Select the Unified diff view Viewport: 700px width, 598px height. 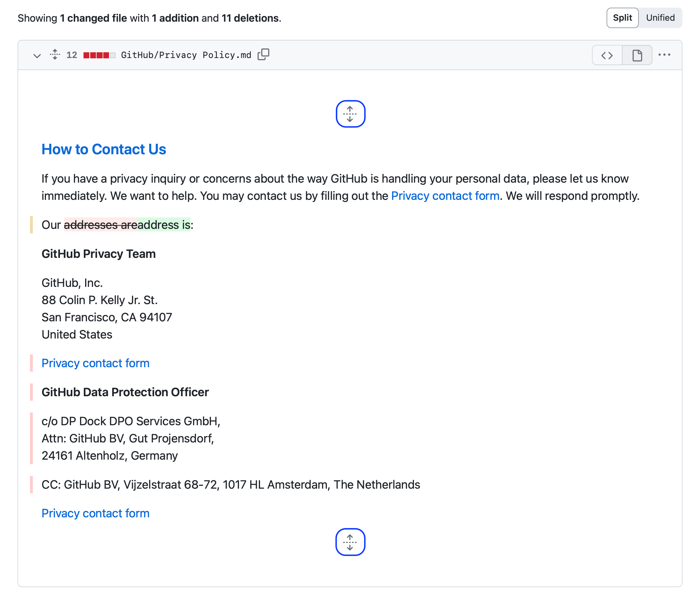660,18
